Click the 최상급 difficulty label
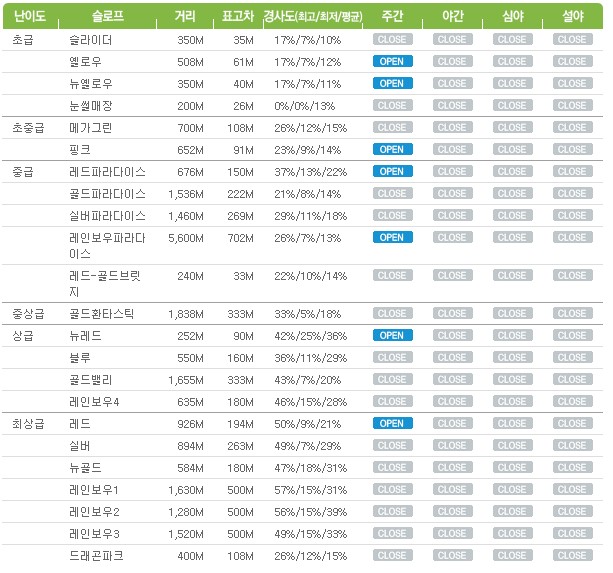Viewport: 613px width, 573px height. tap(28, 424)
